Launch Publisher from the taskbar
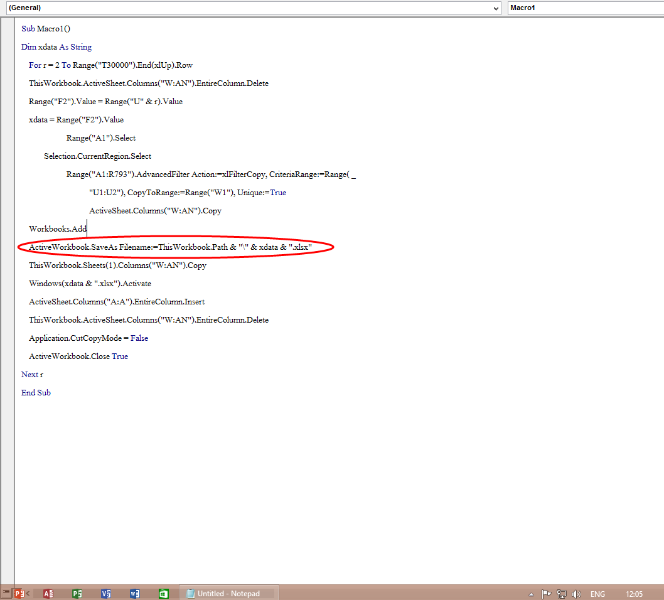This screenshot has width=664, height=600. [77, 593]
